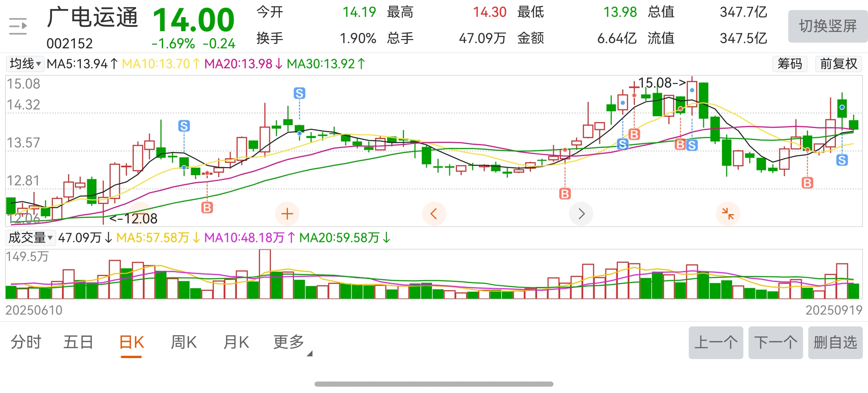Tap the MA10:13.70 indicator label
Image resolution: width=868 pixels, height=393 pixels.
pos(161,64)
